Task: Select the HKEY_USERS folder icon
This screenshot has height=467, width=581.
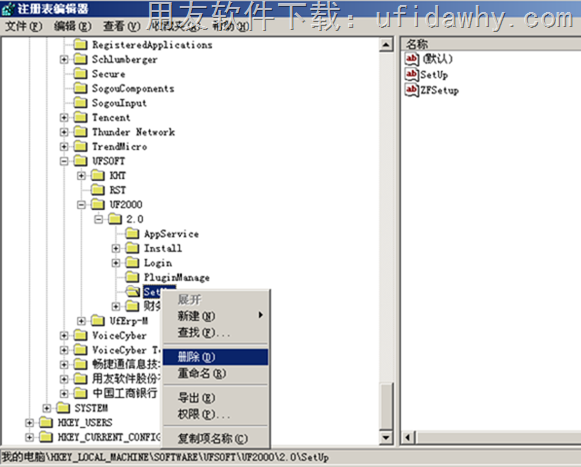Action: [x=46, y=422]
